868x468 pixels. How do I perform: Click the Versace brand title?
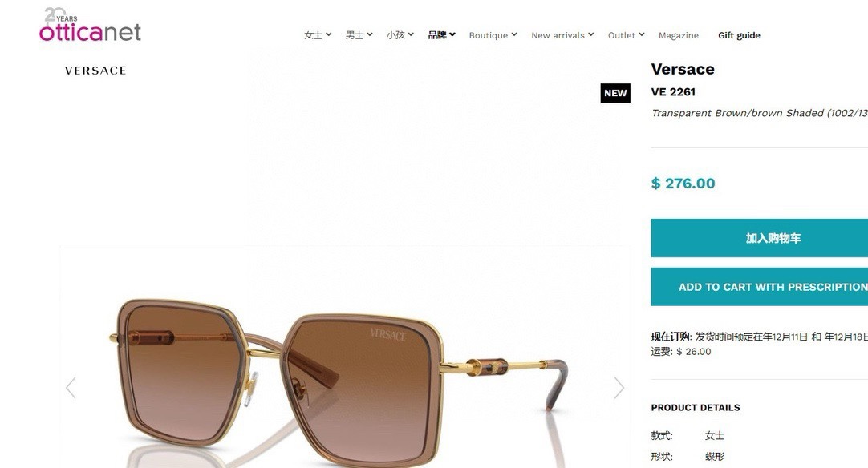tap(683, 69)
